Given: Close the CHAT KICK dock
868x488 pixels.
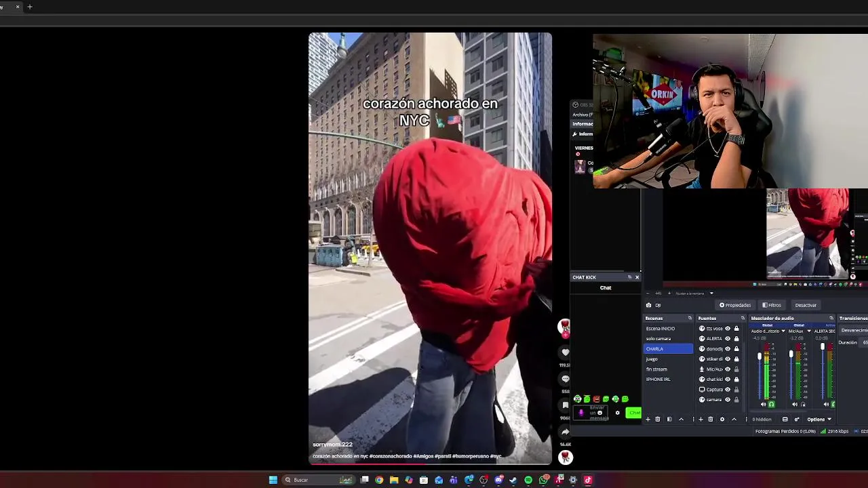Looking at the screenshot, I should coord(637,277).
